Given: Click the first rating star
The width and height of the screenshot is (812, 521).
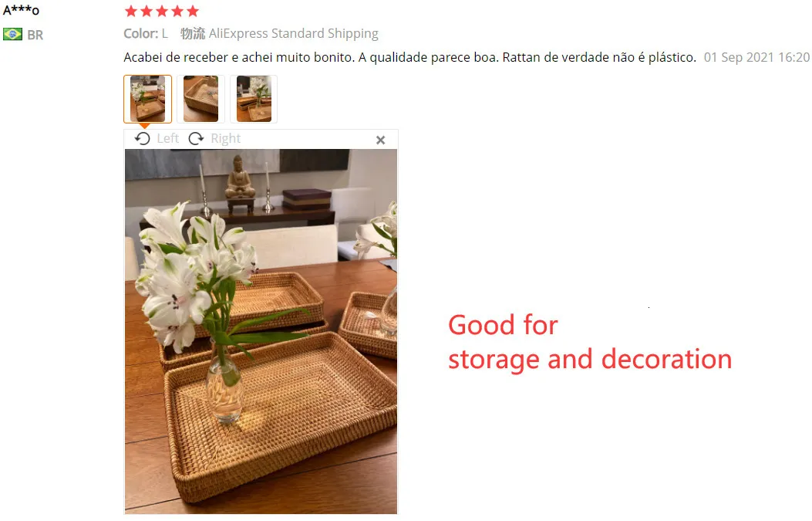Looking at the screenshot, I should [131, 11].
